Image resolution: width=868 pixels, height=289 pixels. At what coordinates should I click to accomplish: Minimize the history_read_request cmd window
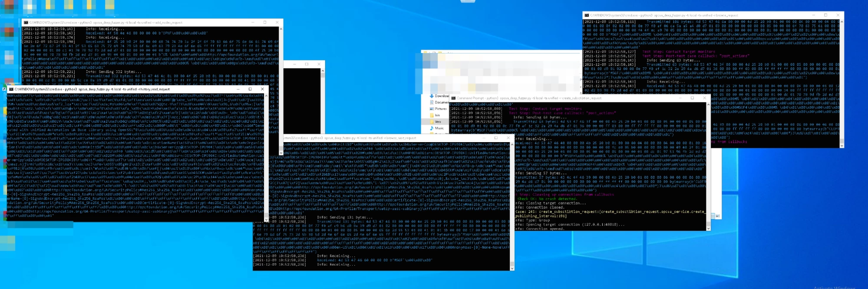(x=238, y=89)
